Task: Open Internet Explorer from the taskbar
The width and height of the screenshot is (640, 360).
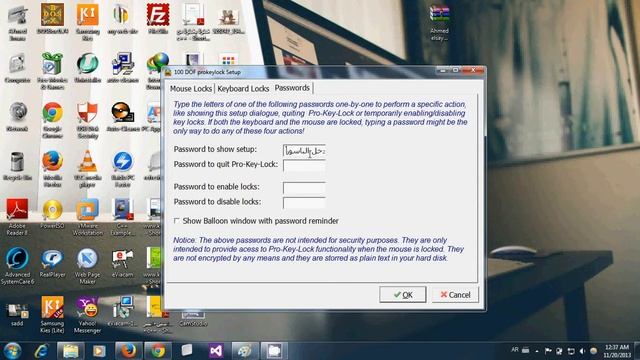Action: tap(42, 351)
